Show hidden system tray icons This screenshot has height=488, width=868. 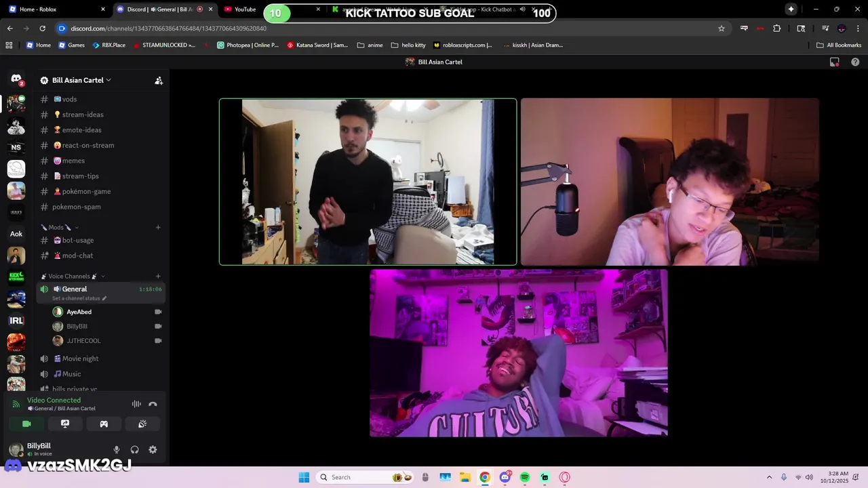(x=769, y=477)
